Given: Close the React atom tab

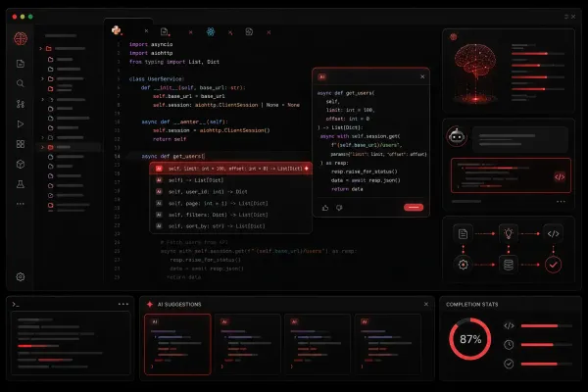Looking at the screenshot, I should tap(230, 33).
